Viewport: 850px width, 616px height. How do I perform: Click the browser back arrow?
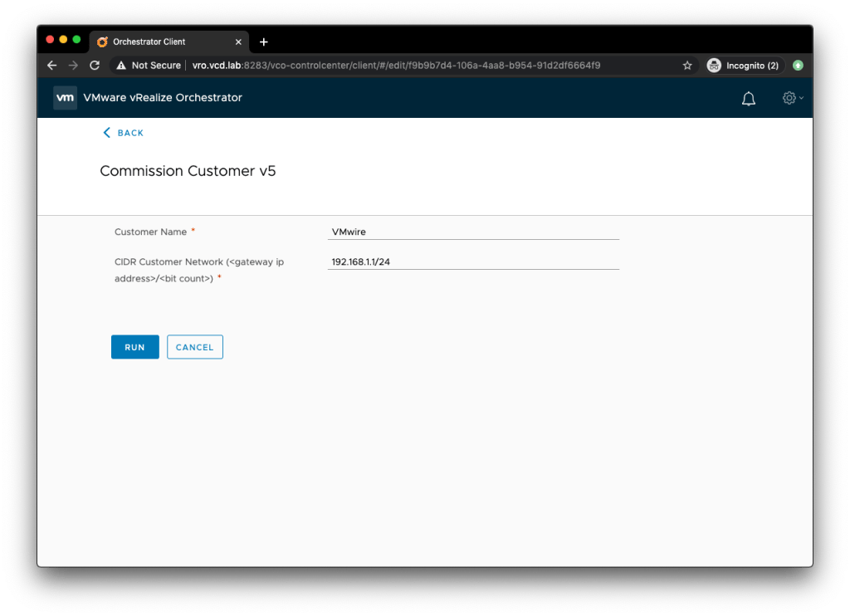[52, 66]
